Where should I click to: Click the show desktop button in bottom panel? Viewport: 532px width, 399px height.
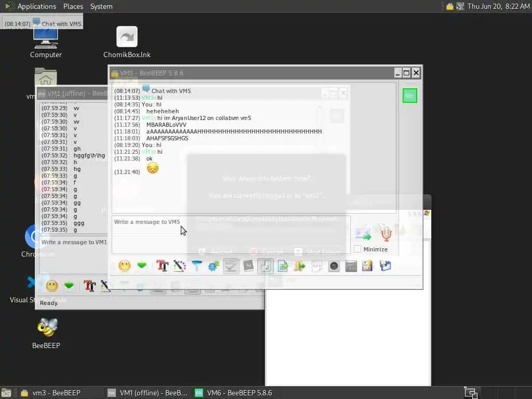click(x=6, y=393)
